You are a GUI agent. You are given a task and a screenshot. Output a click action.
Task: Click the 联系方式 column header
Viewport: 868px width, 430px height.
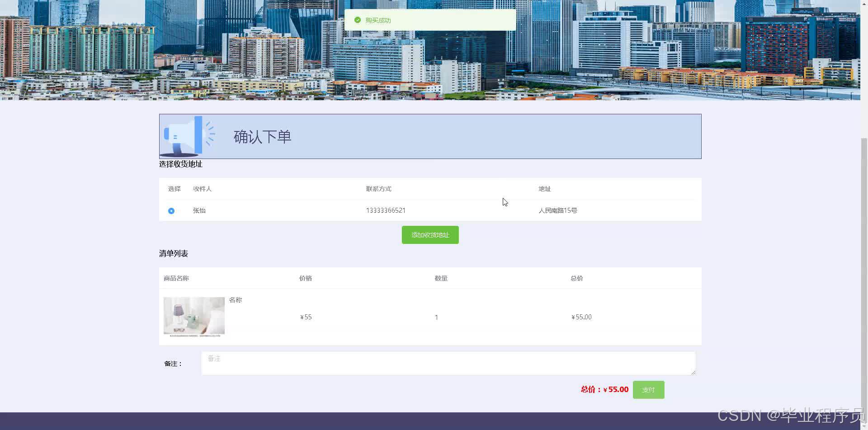[378, 189]
